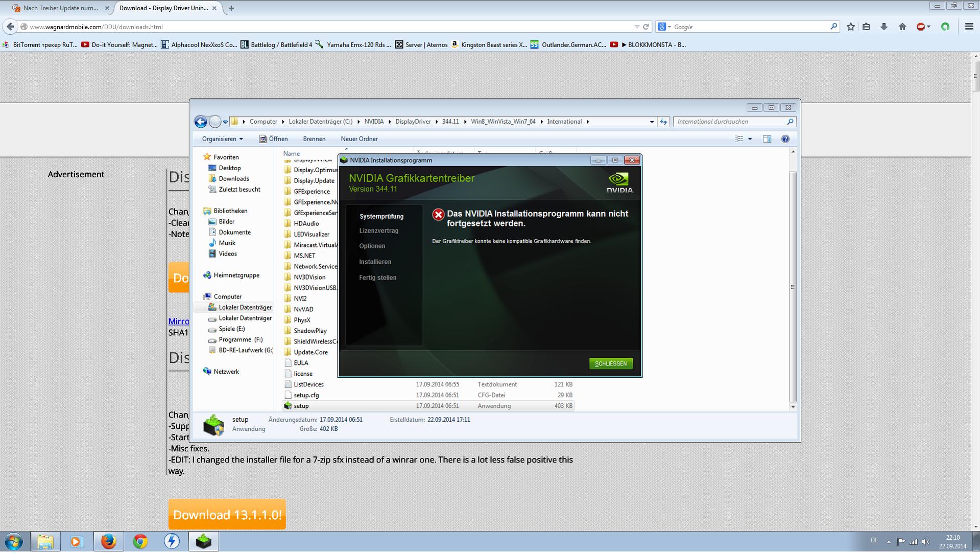980x553 pixels.
Task: Open the Firefox hamburger menu icon
Action: pyautogui.click(x=969, y=27)
